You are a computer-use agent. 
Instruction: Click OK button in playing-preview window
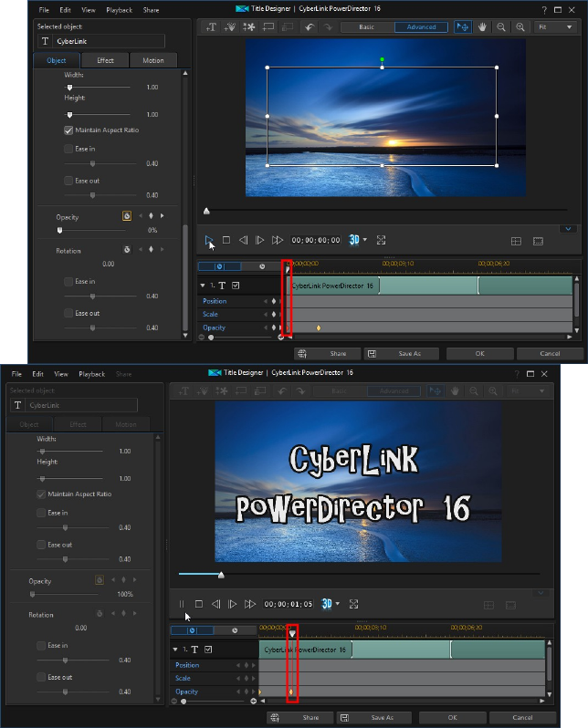click(x=453, y=718)
